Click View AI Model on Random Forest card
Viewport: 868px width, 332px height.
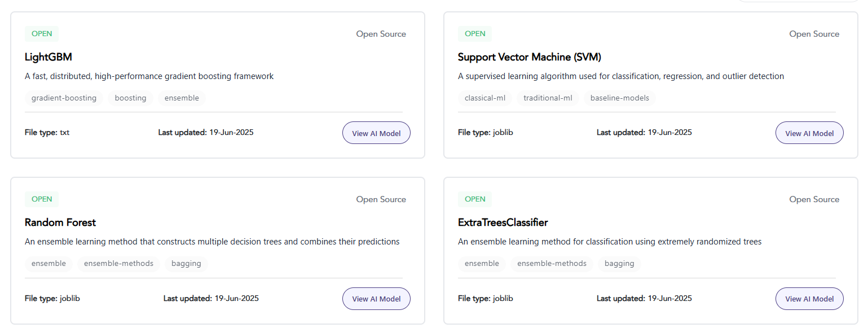click(x=376, y=299)
